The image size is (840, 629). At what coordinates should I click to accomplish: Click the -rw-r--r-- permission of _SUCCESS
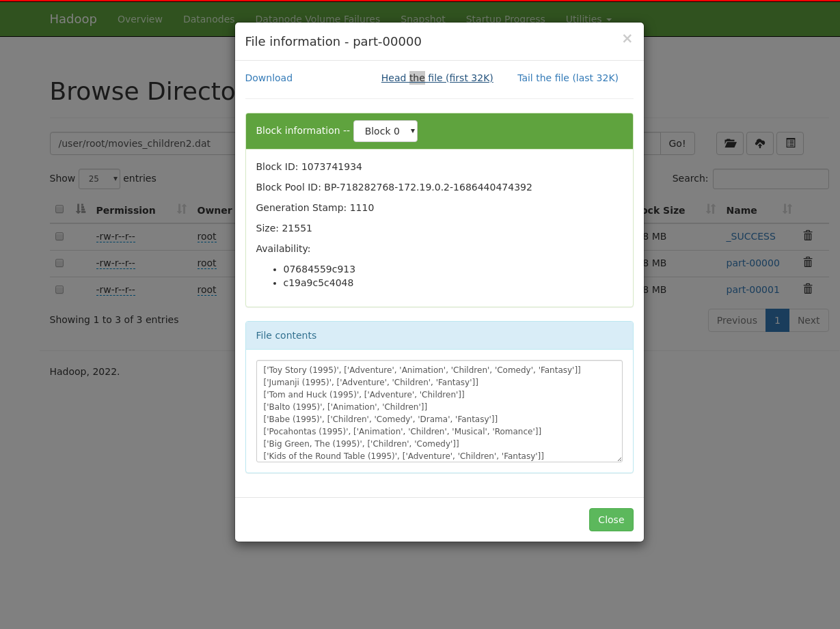click(116, 236)
